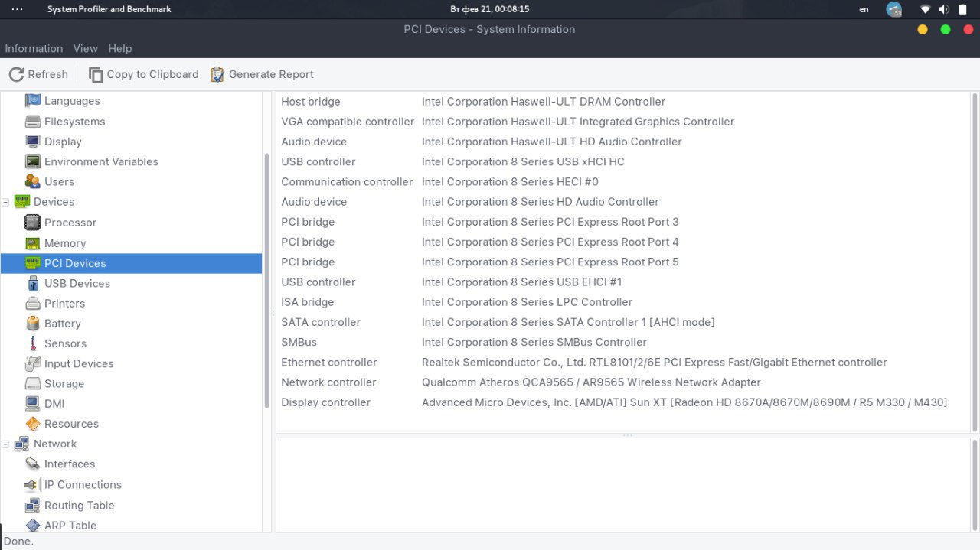Collapse the Network tree section
Screen dimensions: 980x550
click(x=6, y=444)
